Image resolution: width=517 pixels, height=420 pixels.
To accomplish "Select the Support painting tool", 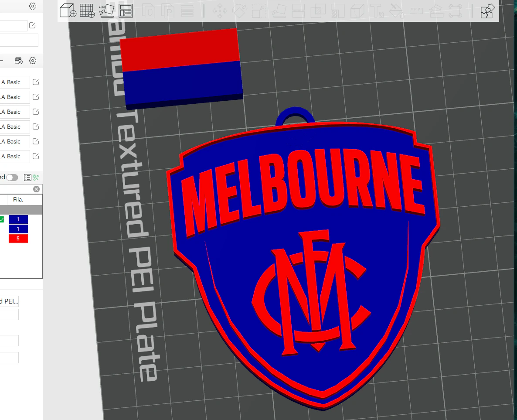I will coord(338,11).
